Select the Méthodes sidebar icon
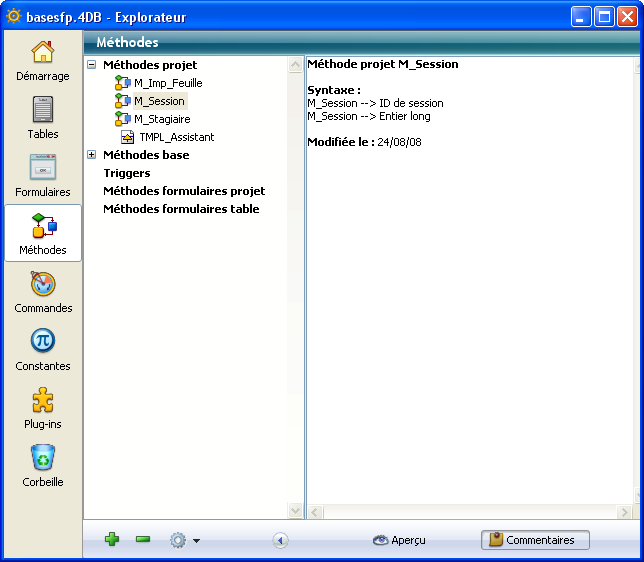The width and height of the screenshot is (644, 562). click(43, 234)
